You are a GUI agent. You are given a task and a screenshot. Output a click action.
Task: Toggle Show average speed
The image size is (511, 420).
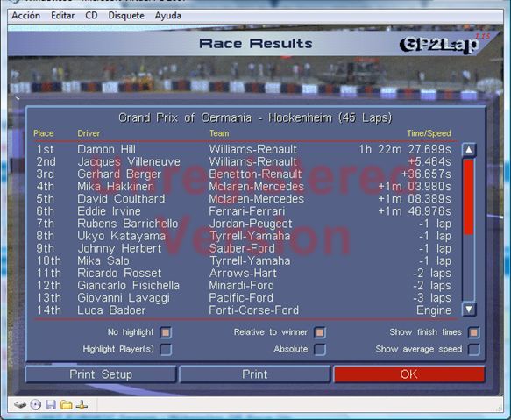click(x=473, y=349)
